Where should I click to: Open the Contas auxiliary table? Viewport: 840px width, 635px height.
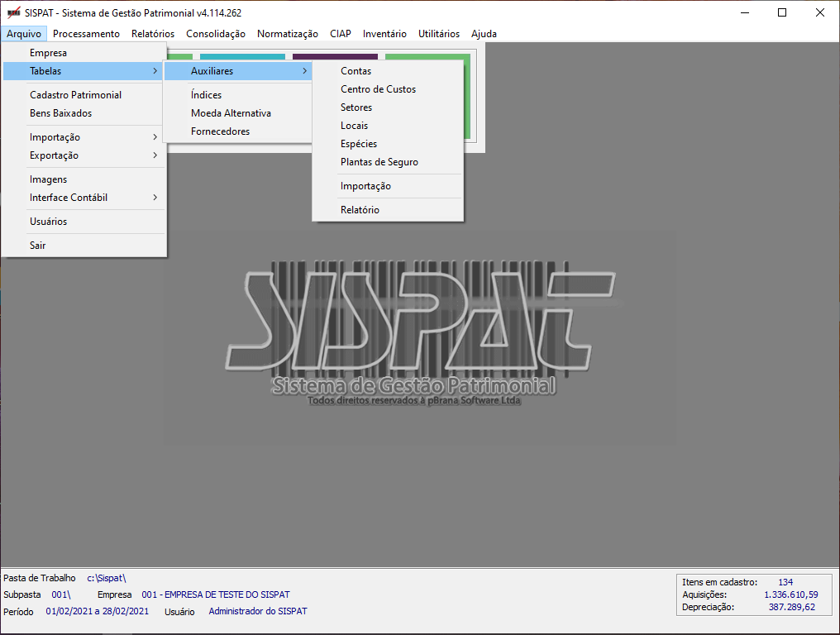(x=356, y=71)
